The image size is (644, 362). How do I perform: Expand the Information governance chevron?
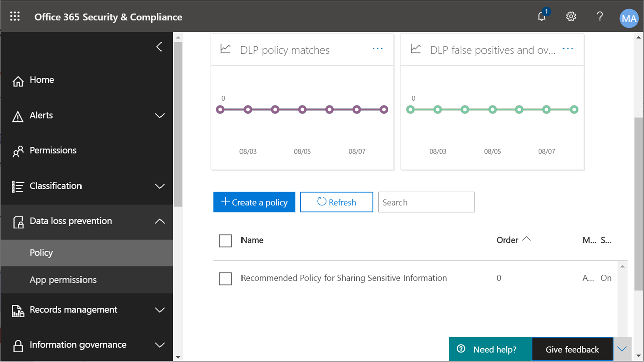click(160, 345)
